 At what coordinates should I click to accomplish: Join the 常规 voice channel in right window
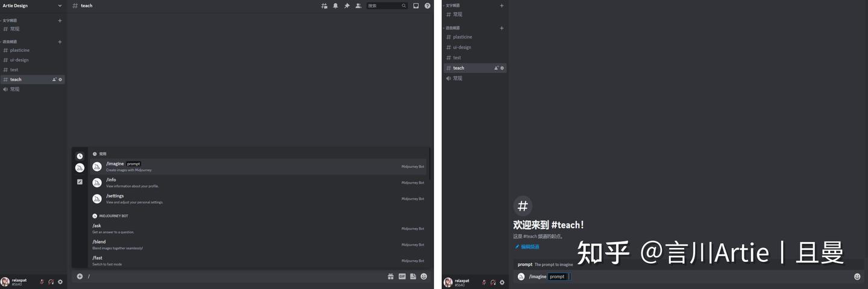pos(475,78)
